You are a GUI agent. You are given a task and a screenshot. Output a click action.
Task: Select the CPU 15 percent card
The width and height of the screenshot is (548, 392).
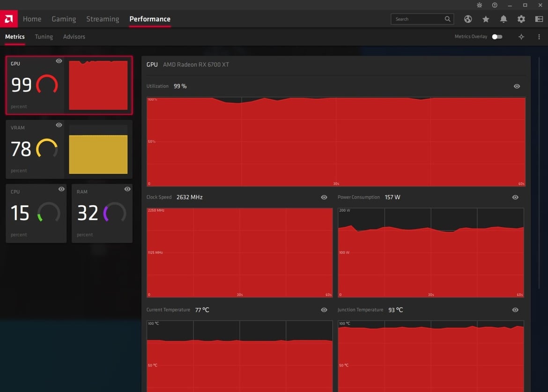pos(36,213)
